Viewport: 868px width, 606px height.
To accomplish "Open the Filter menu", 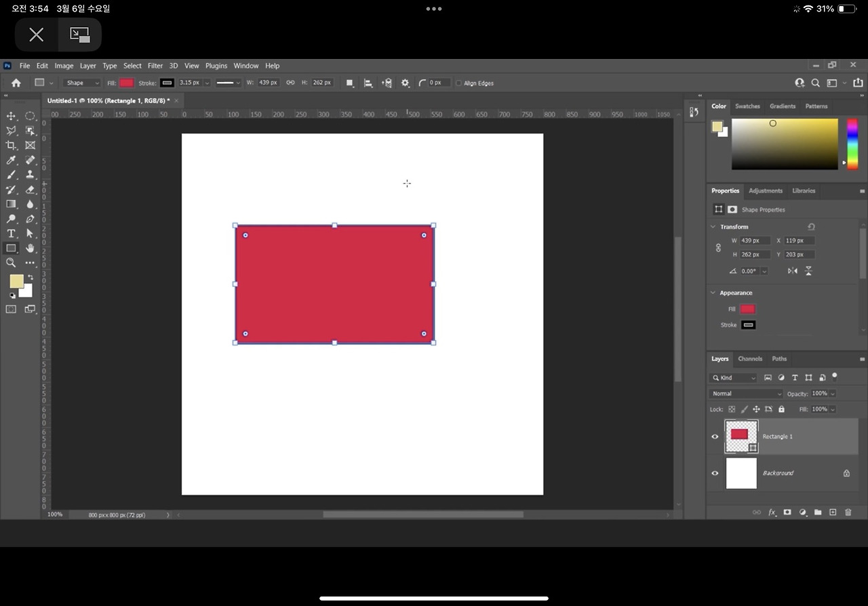I will pos(155,66).
